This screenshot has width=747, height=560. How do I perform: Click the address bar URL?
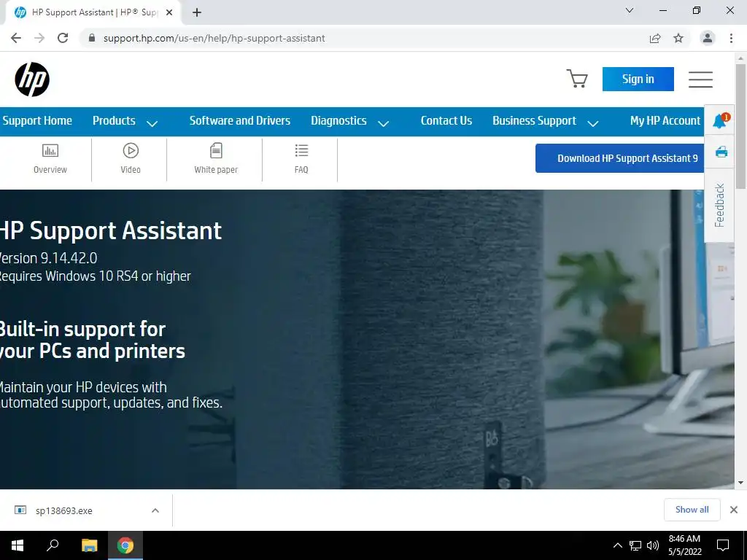click(x=214, y=38)
